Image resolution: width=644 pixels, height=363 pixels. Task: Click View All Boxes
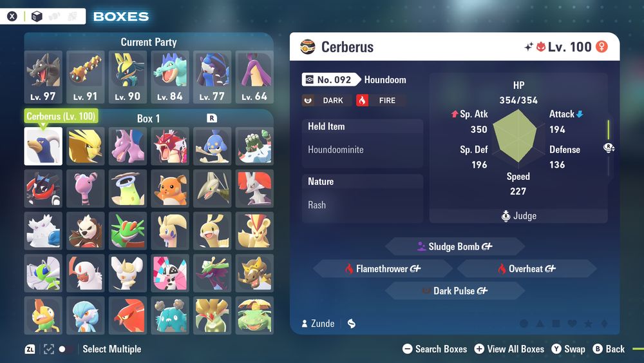509,349
